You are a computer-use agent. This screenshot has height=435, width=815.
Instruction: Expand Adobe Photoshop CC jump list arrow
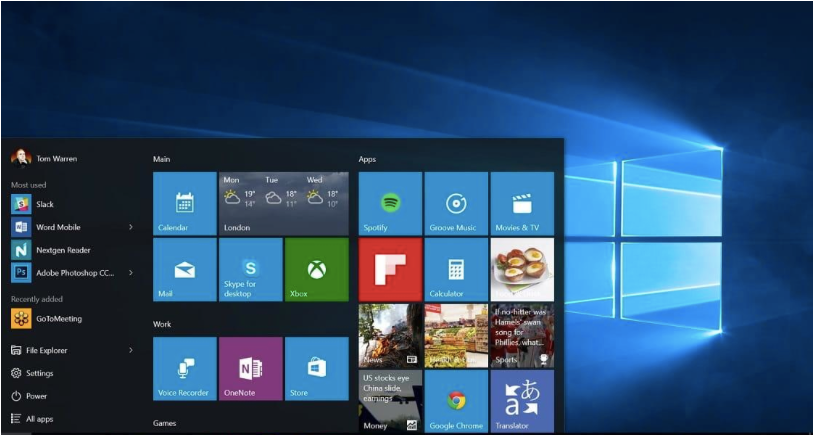tap(130, 273)
